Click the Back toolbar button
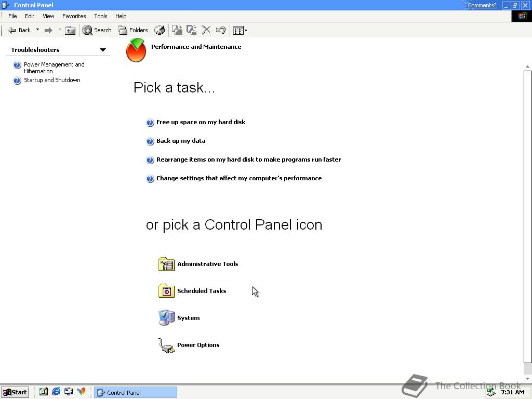This screenshot has height=399, width=532. point(19,30)
